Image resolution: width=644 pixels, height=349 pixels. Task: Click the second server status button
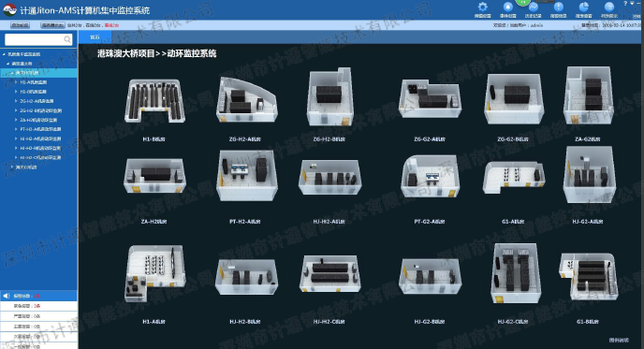(53, 25)
